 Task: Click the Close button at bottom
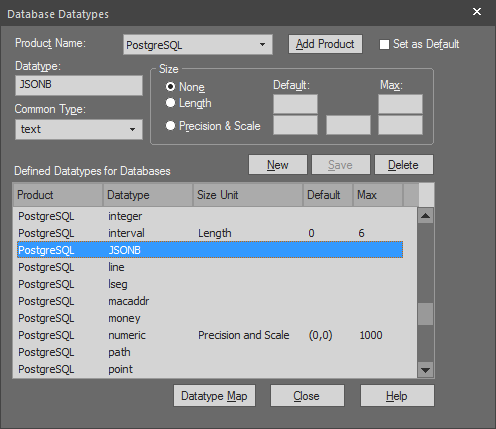tap(307, 396)
